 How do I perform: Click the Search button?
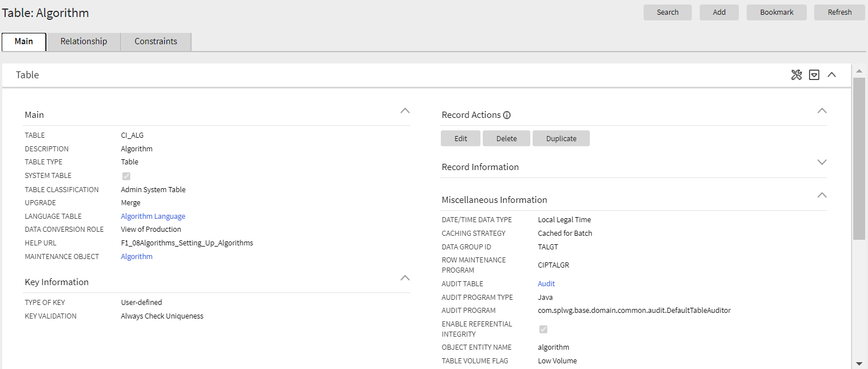(667, 12)
